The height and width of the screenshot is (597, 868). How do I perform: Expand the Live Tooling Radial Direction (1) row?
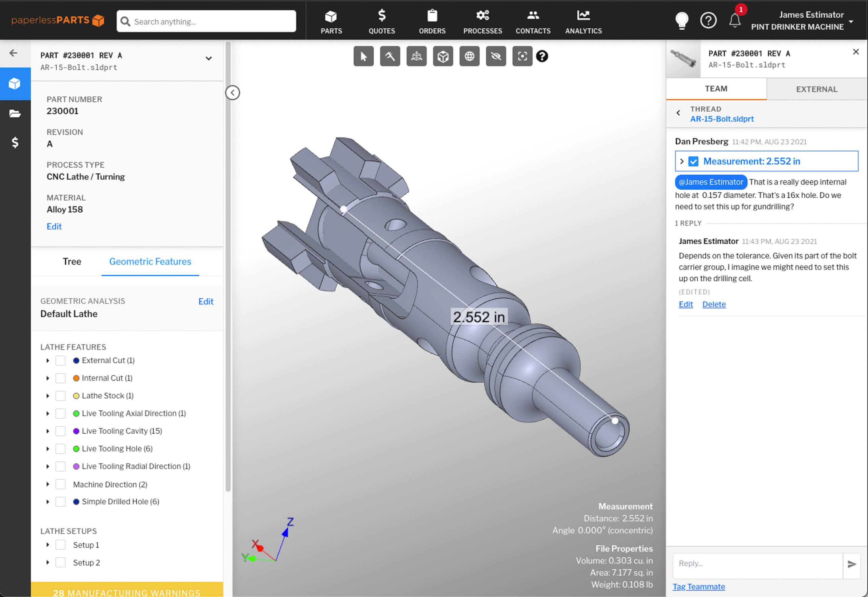[47, 466]
